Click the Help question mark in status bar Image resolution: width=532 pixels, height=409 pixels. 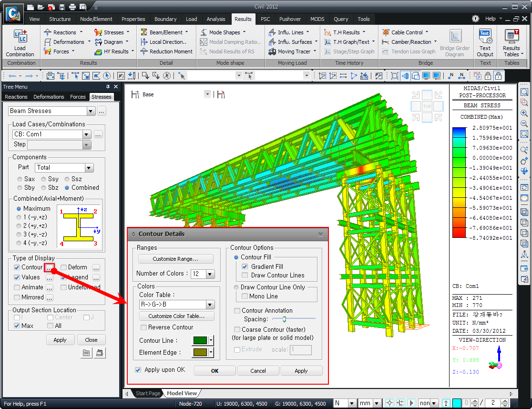(x=446, y=403)
